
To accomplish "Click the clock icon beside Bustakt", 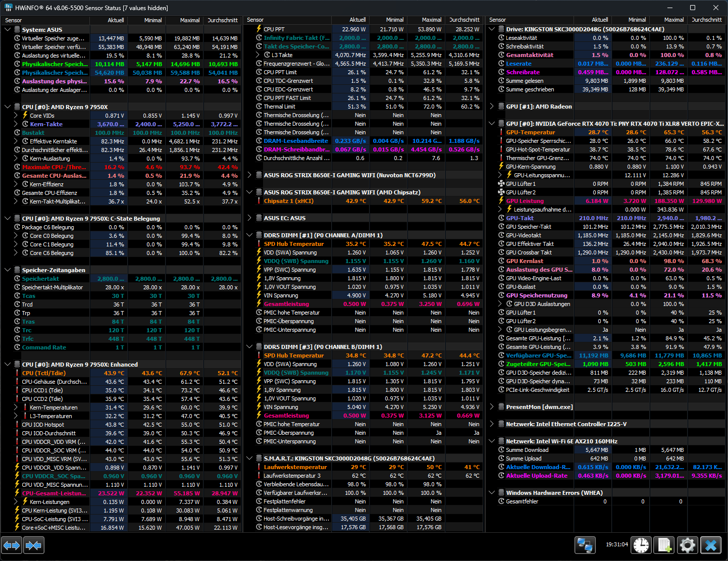I will 17,133.
